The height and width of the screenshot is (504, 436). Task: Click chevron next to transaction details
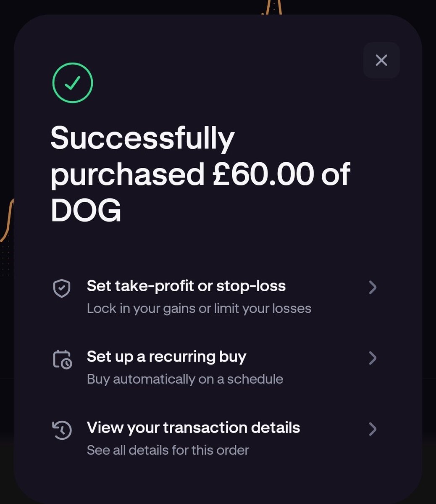click(372, 429)
